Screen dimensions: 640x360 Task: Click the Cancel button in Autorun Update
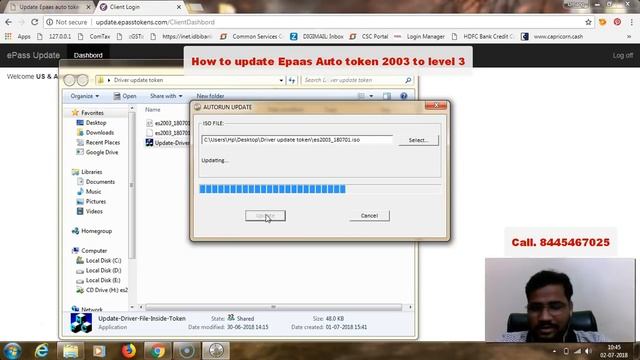[x=369, y=216]
